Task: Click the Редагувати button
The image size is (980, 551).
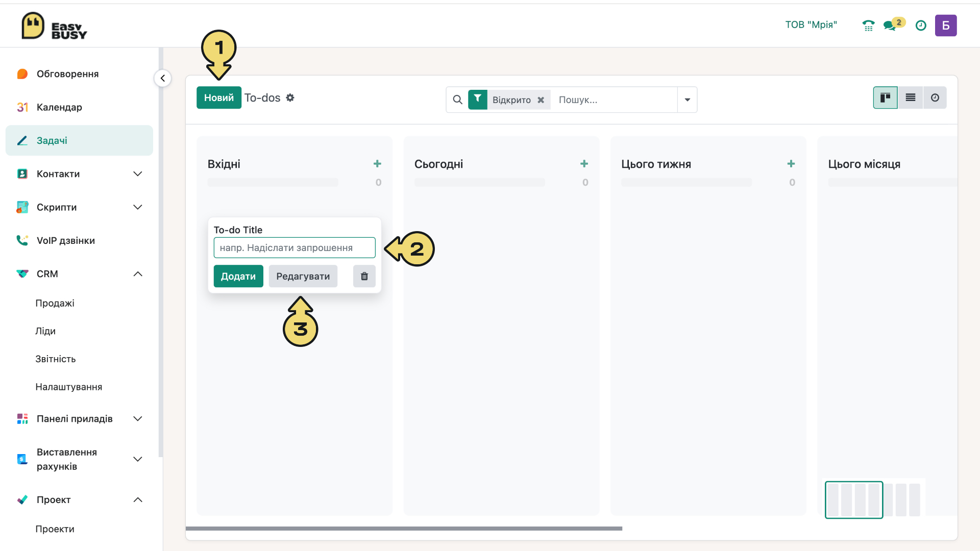Action: click(x=303, y=276)
